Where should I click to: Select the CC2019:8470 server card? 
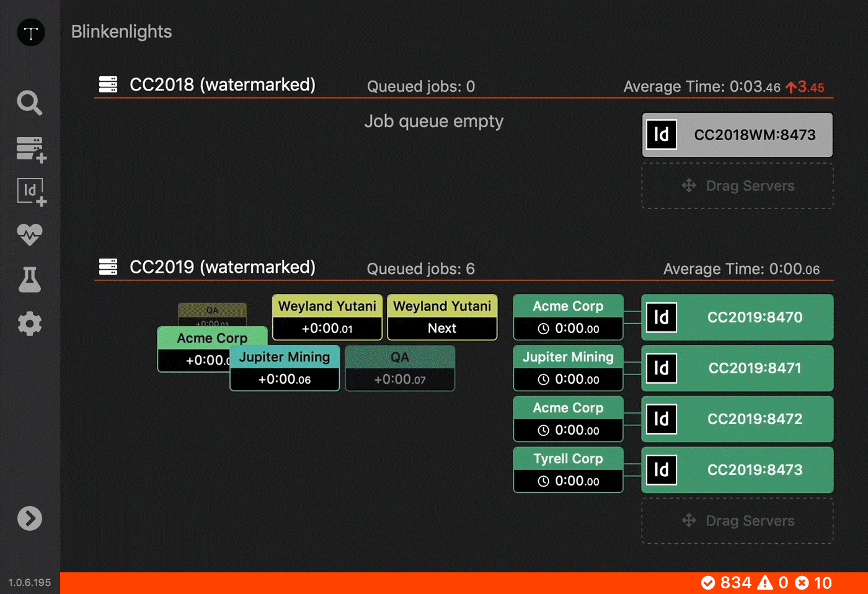coord(737,317)
